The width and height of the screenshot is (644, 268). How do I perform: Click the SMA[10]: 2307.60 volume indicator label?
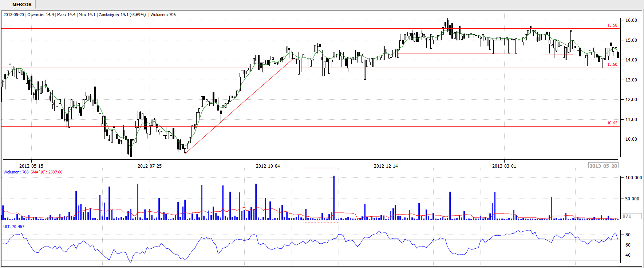[47, 172]
